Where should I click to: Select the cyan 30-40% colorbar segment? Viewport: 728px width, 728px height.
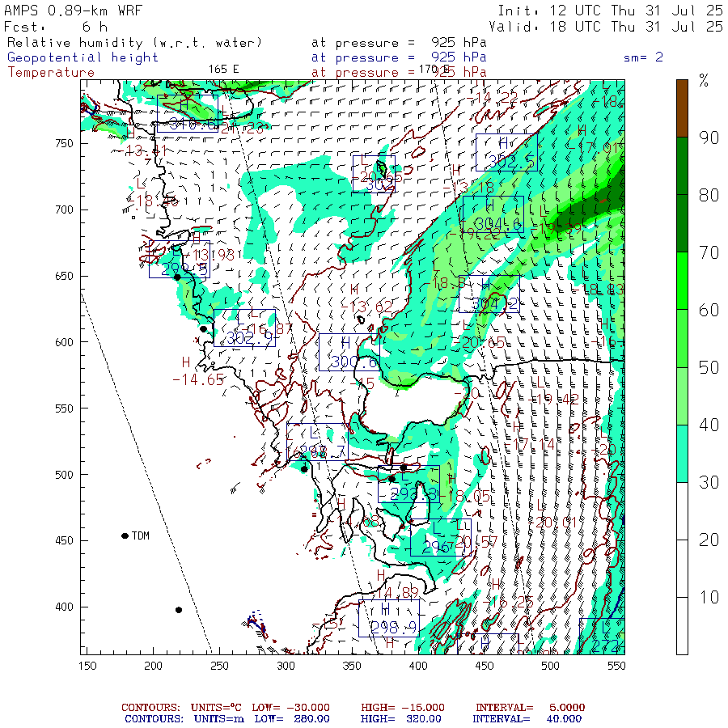coord(682,453)
